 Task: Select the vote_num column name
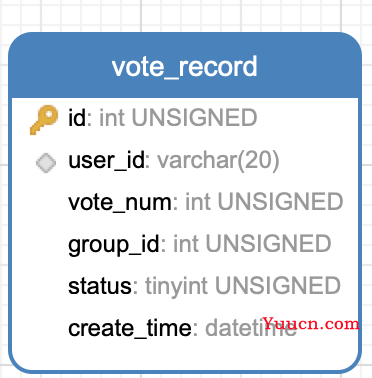(x=120, y=202)
